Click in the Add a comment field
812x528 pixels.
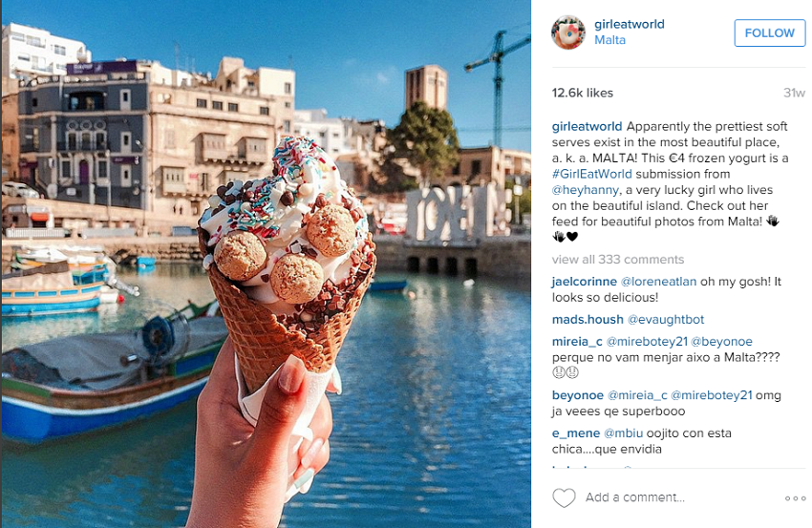point(635,497)
